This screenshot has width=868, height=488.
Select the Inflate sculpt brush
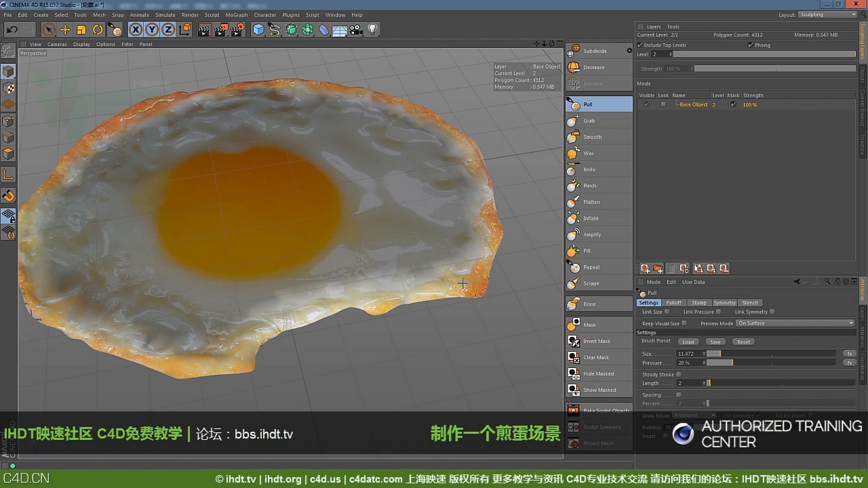coord(599,218)
